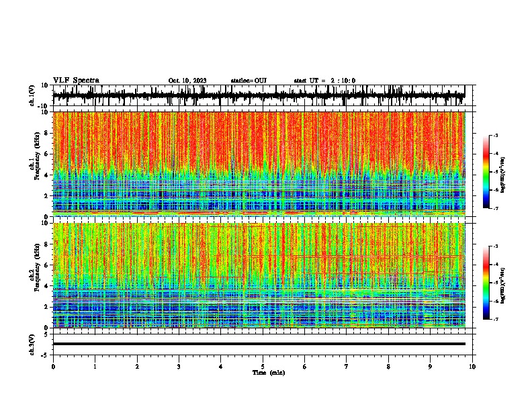Click the "5" tick on ch.3(V) axis
The height and width of the screenshot is (411, 532).
pos(46,334)
